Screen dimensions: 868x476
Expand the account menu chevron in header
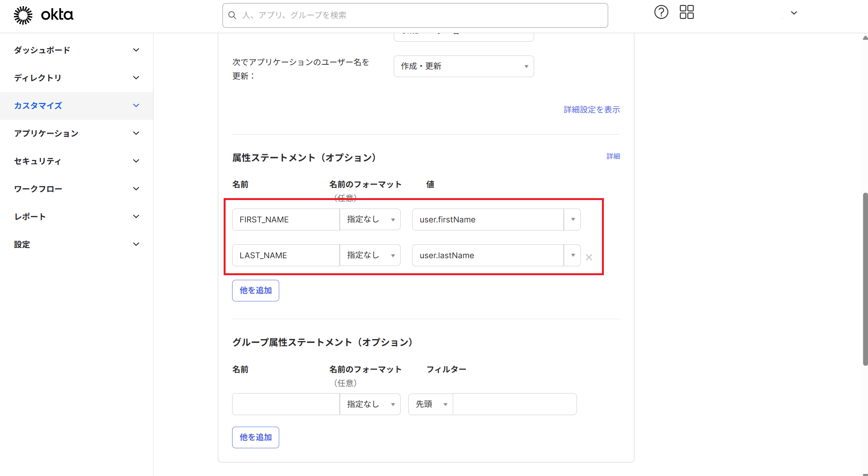[794, 13]
